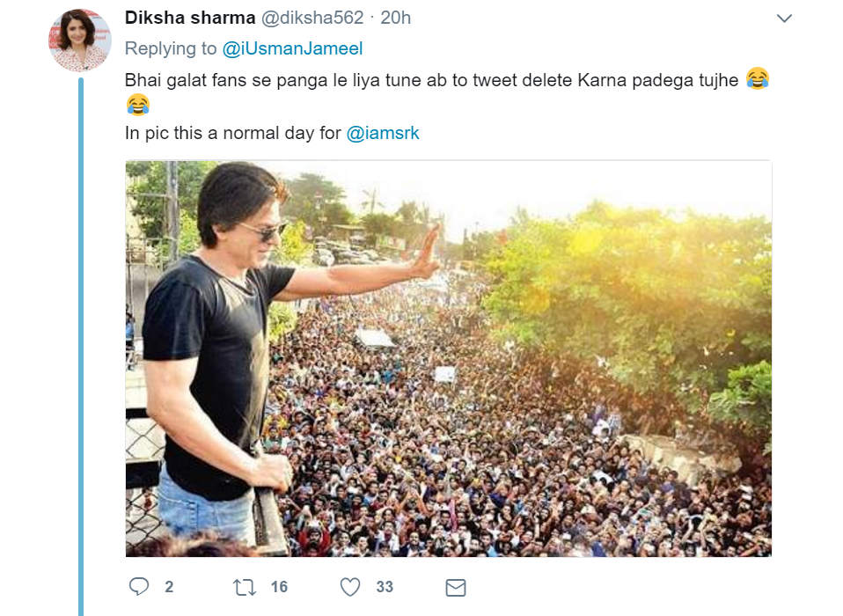This screenshot has width=843, height=616.
Task: Click the blue vertical thread line
Action: pyautogui.click(x=81, y=352)
